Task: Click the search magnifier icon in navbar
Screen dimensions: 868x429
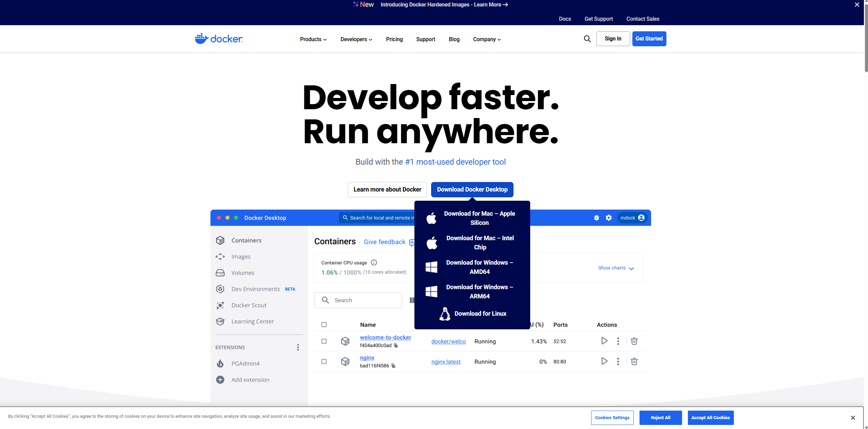Action: 587,39
